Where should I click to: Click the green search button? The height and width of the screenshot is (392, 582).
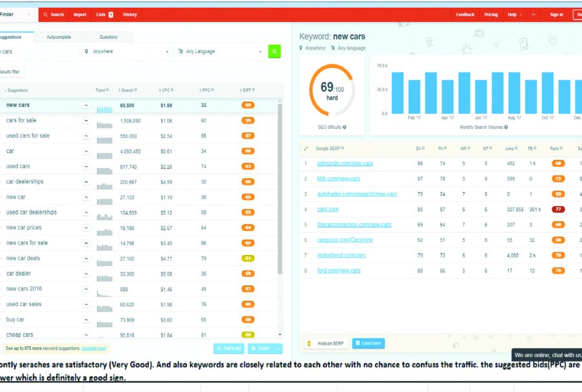pos(274,51)
